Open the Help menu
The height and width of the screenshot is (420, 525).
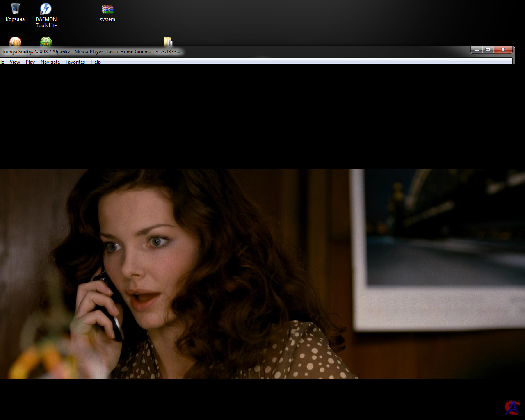[96, 62]
